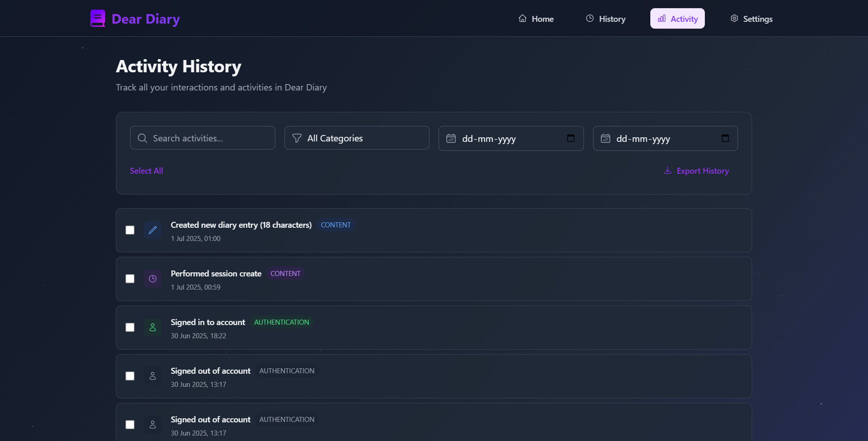Open the All Categories dropdown
Screen dimensions: 868x441
point(356,138)
